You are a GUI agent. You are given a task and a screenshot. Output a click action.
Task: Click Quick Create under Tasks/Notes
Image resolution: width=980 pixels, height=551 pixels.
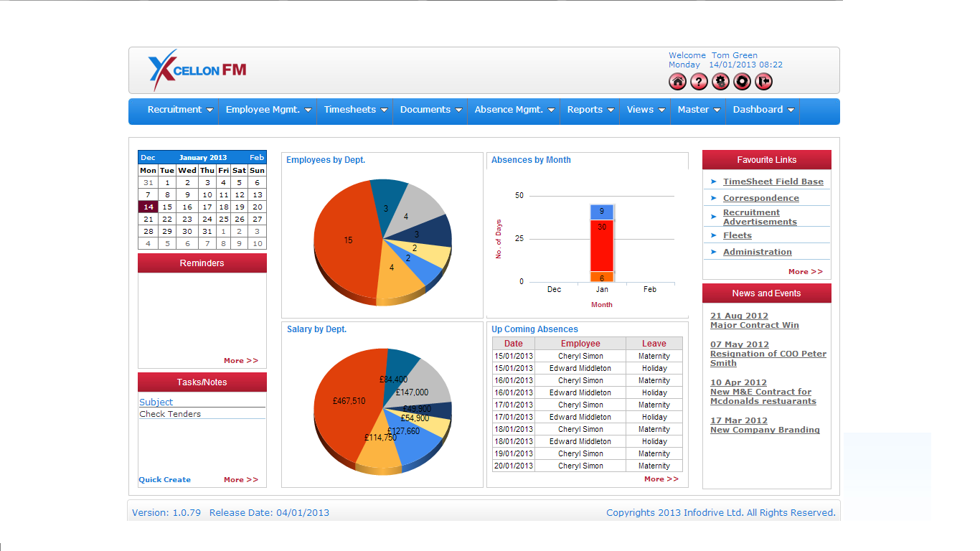point(164,479)
